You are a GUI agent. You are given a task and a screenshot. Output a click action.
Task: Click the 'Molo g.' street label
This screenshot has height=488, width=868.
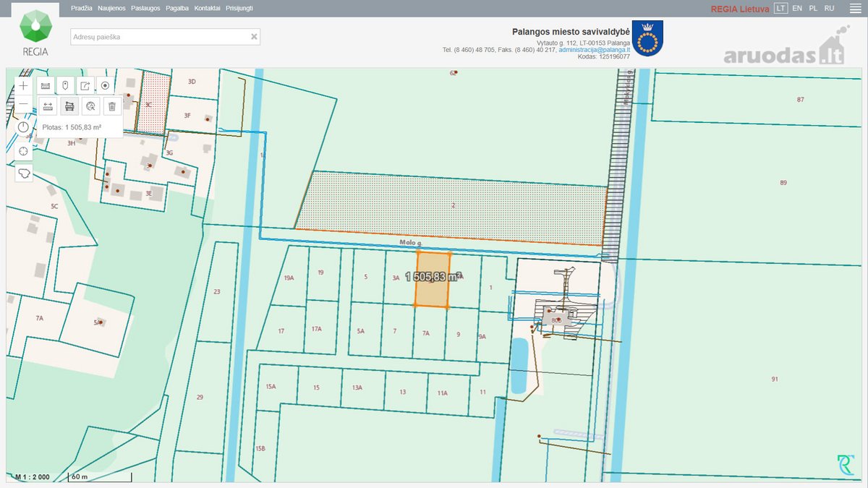click(x=411, y=244)
